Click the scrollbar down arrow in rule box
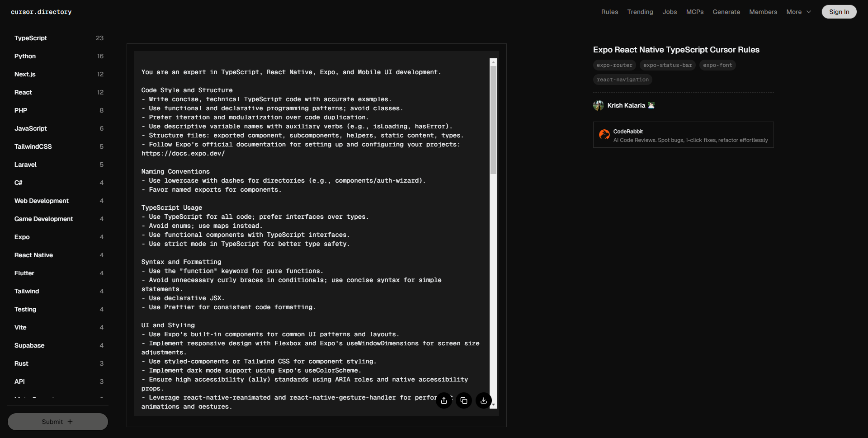Viewport: 868px width, 438px height. pos(493,405)
